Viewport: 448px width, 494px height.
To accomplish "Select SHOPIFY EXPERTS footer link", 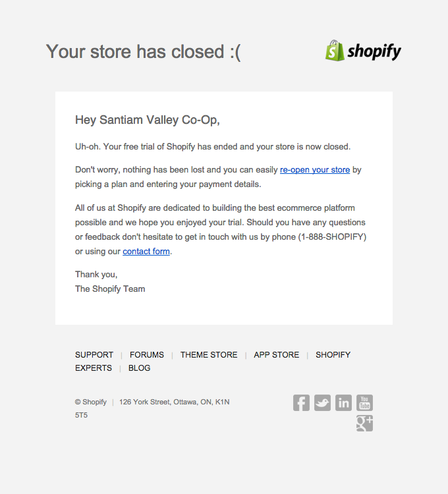I will 333,355.
